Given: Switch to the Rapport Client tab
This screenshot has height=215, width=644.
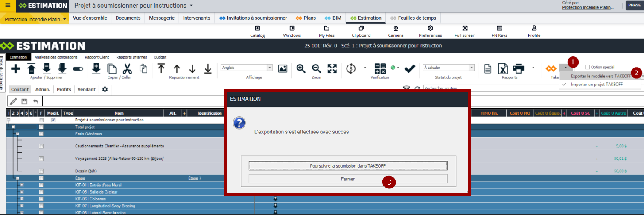Looking at the screenshot, I should coord(97,57).
